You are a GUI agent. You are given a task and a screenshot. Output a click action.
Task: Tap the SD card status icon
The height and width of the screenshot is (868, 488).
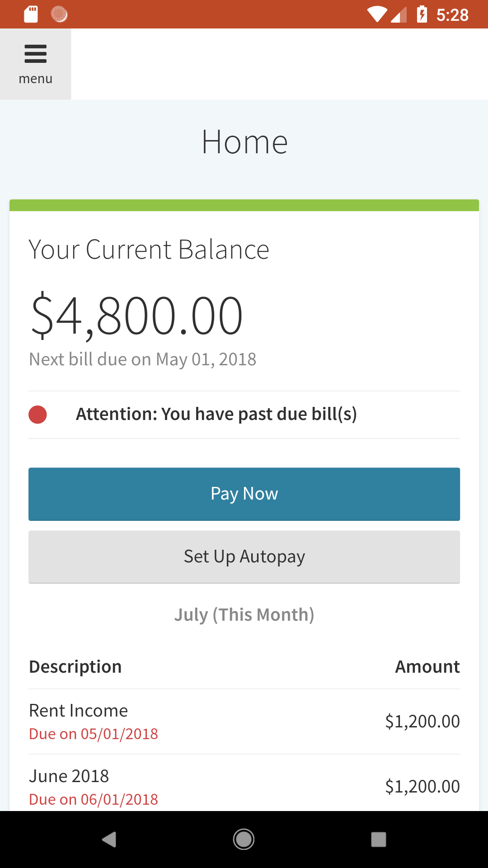point(31,14)
